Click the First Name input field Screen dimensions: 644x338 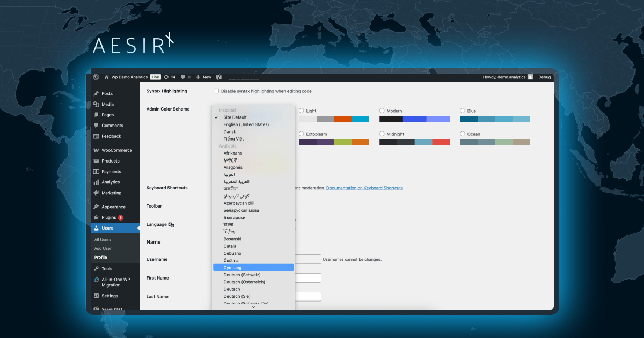click(308, 278)
